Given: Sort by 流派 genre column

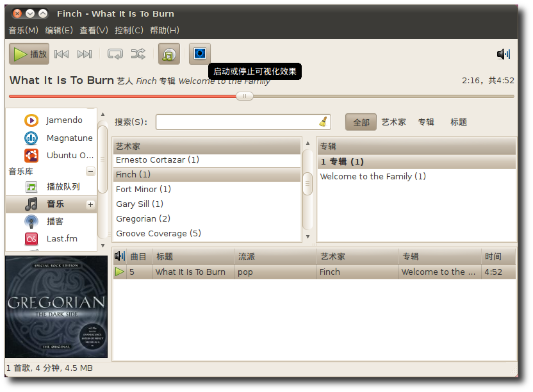Looking at the screenshot, I should (275, 257).
